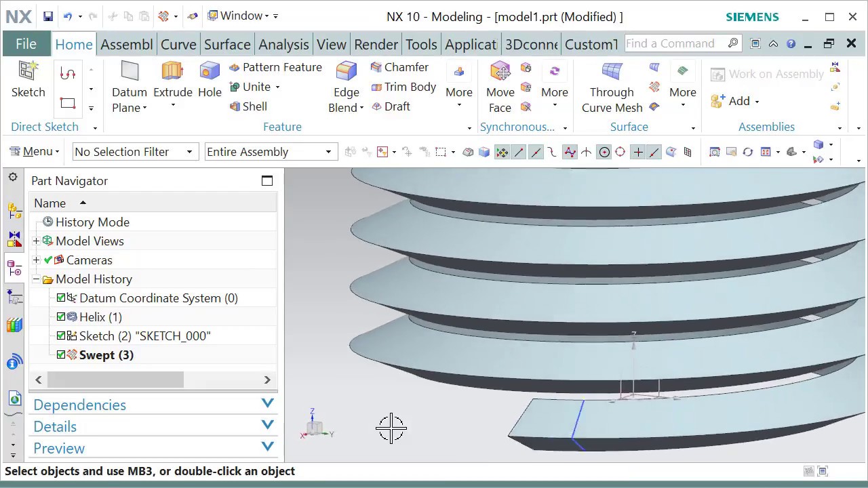Apply the Draft command

click(391, 106)
